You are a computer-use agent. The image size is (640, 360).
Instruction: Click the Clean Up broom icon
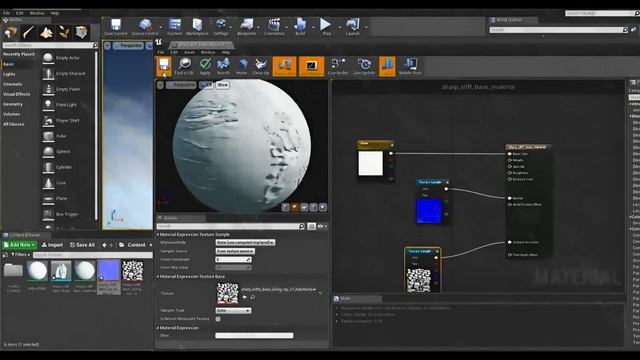point(261,67)
